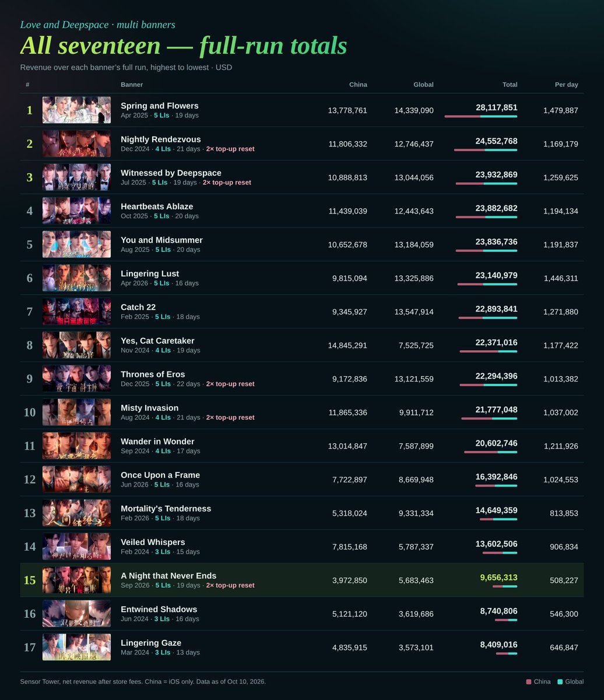Screen dimensions: 604x700
Task: Click the Global column header
Action: pyautogui.click(x=423, y=85)
